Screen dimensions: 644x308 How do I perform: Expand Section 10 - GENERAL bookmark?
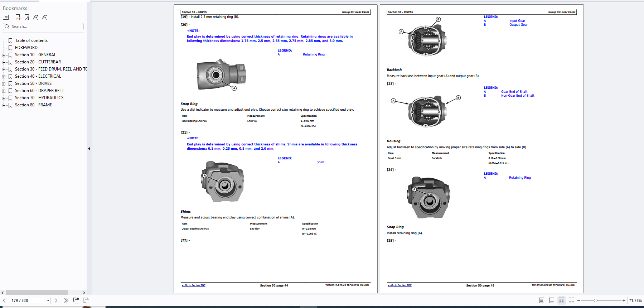(4, 55)
